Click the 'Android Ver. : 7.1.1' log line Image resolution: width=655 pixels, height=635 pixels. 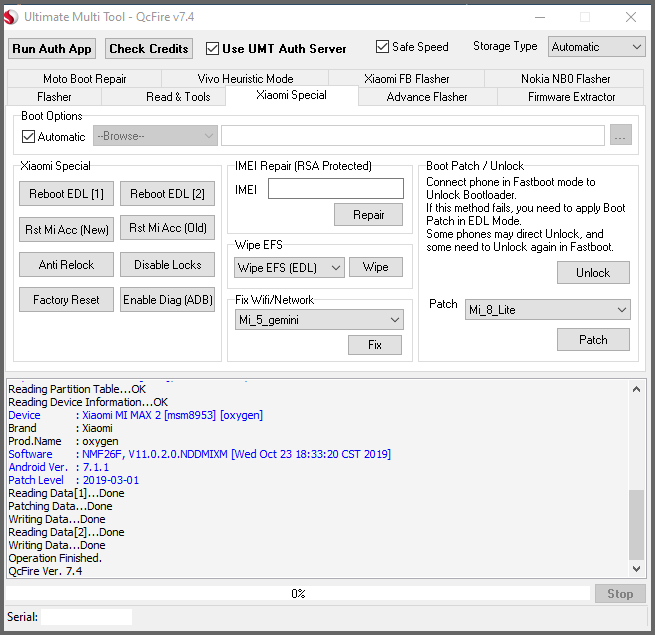coord(58,467)
